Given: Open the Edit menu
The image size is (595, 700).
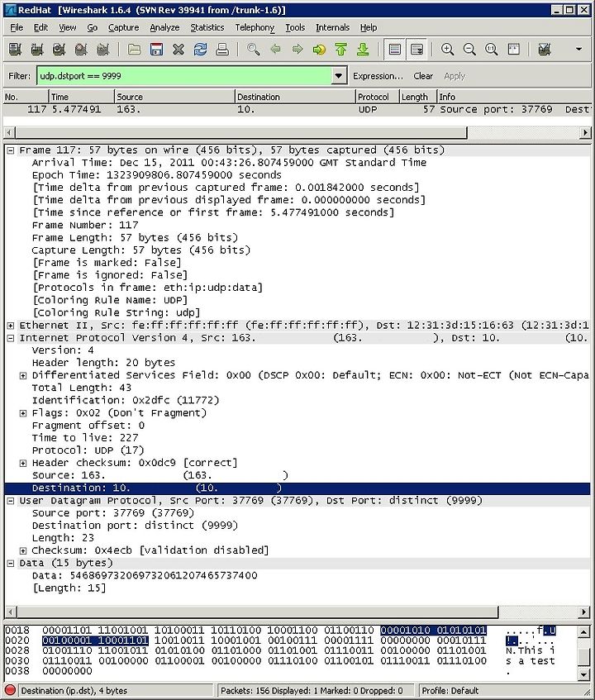Looking at the screenshot, I should [x=40, y=27].
